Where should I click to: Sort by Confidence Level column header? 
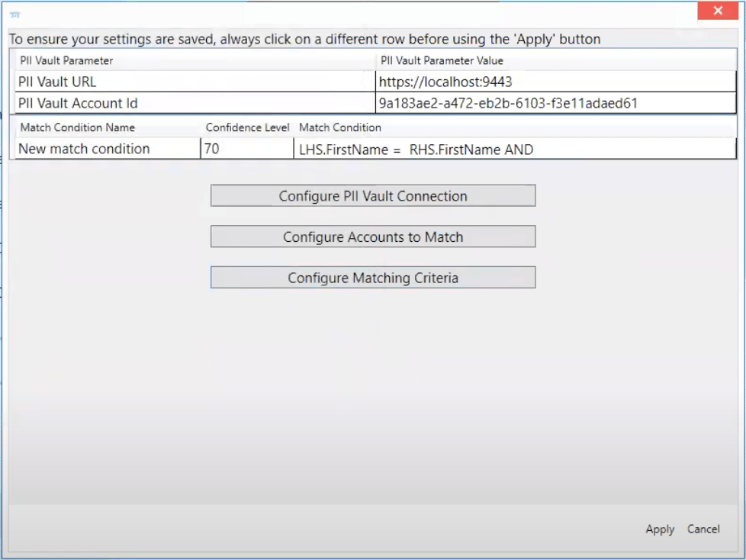247,127
